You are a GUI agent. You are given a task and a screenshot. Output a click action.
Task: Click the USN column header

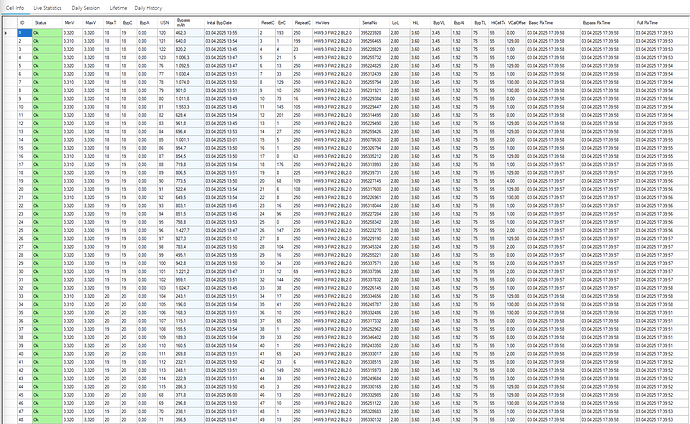[x=166, y=23]
